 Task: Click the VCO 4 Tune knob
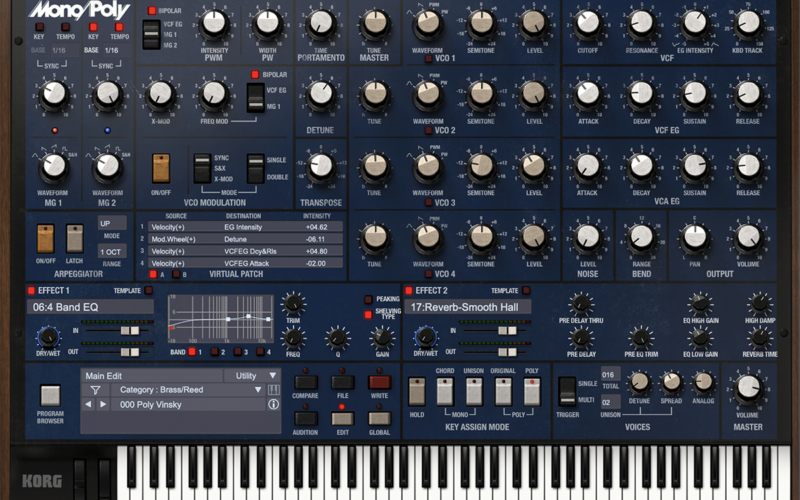375,237
